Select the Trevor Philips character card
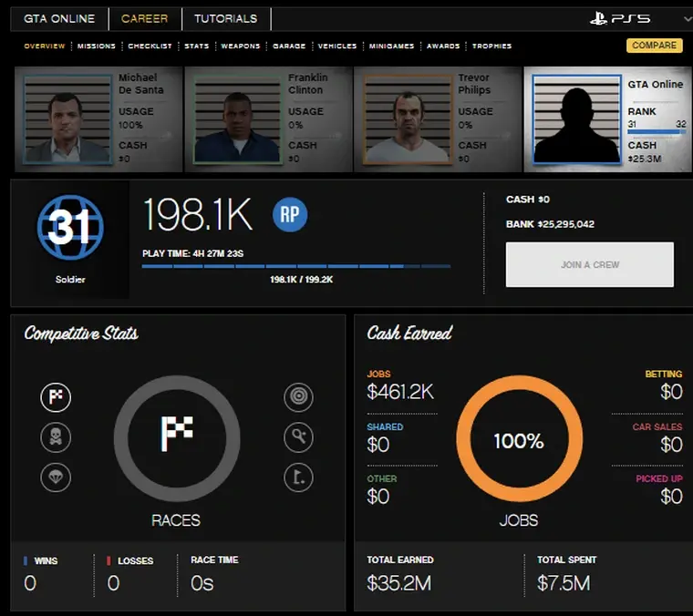The image size is (693, 616). 438,119
